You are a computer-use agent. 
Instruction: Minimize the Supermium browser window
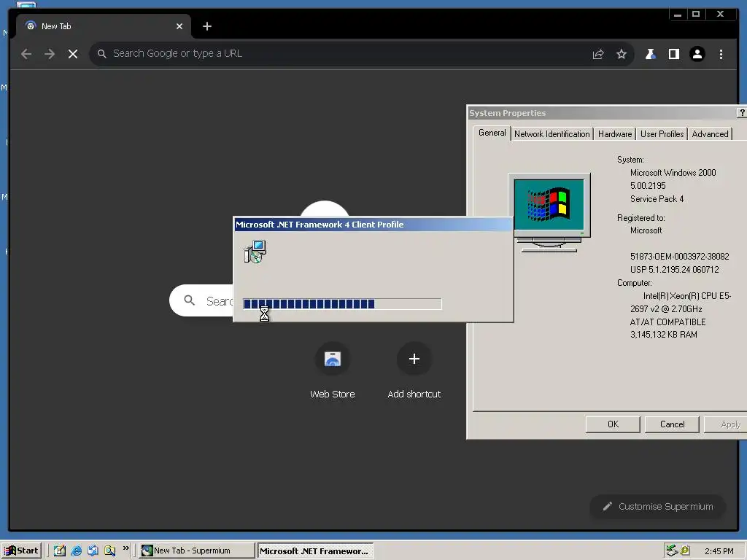pos(678,15)
